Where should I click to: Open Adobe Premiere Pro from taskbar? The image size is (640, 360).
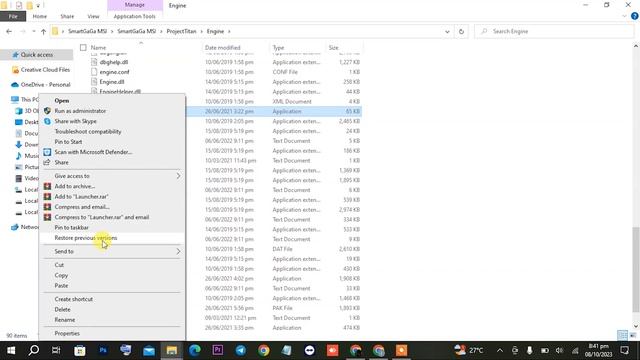pyautogui.click(x=218, y=350)
